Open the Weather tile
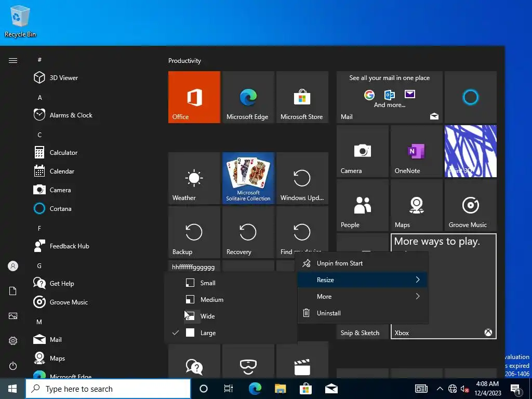Screen dimensions: 532x399 [194, 178]
